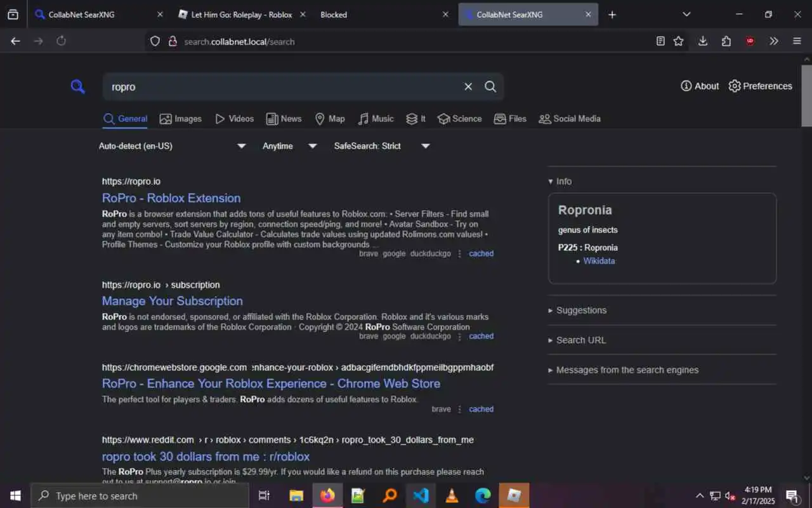Open cached link of Chrome Web Store result
Screen dimensions: 812x508
[481, 409]
